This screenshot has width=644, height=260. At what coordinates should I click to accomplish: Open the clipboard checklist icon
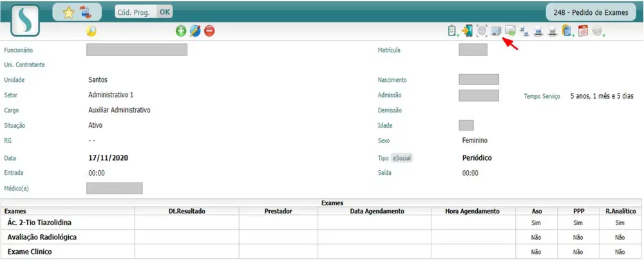pos(451,31)
